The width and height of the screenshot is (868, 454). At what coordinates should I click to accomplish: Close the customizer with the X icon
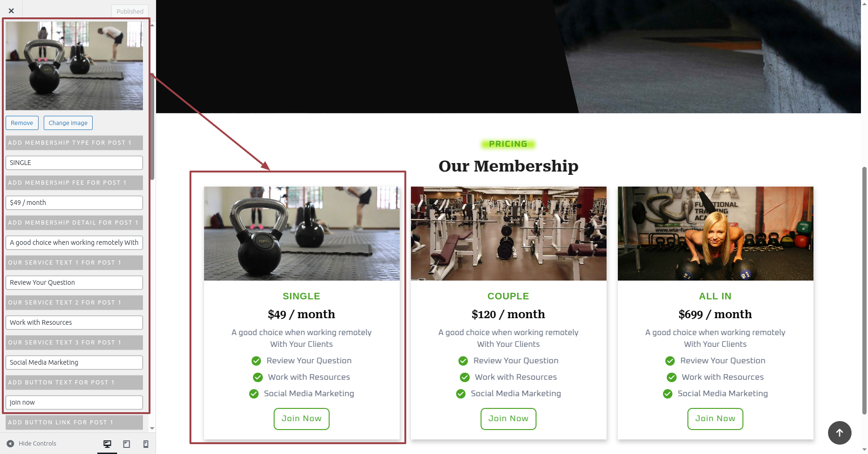(11, 11)
